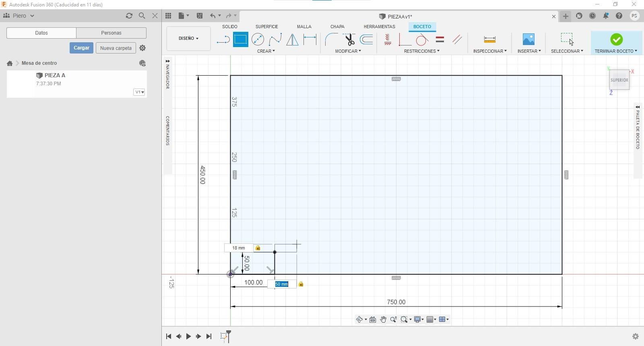Go to the home projects icon
Screen dimensions: 644x346
click(10, 63)
